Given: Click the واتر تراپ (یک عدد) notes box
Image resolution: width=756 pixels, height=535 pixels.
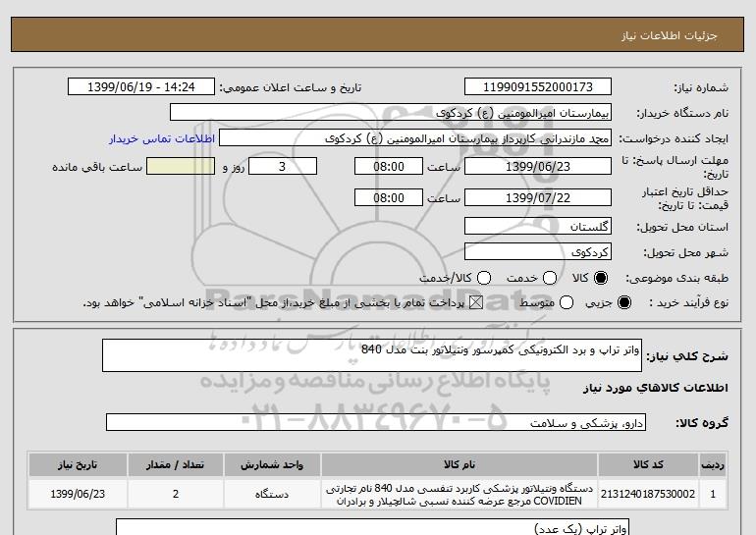Looking at the screenshot, I should click(x=372, y=527).
